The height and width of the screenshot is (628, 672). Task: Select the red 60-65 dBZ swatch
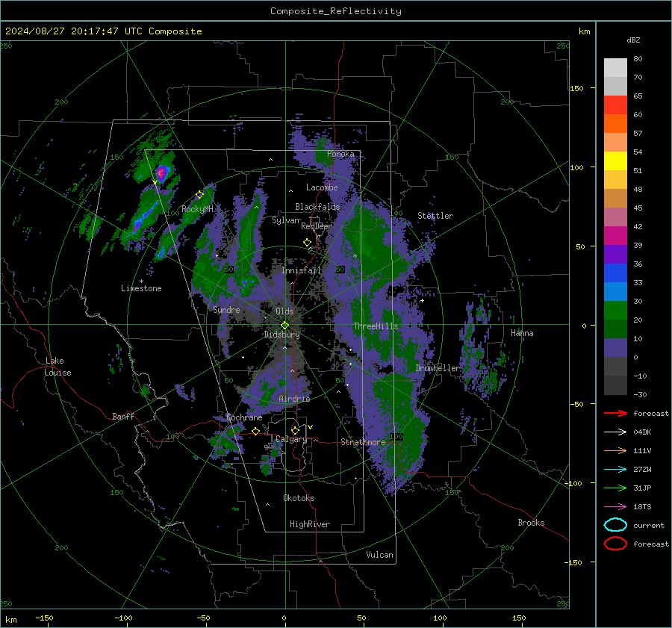tap(615, 105)
